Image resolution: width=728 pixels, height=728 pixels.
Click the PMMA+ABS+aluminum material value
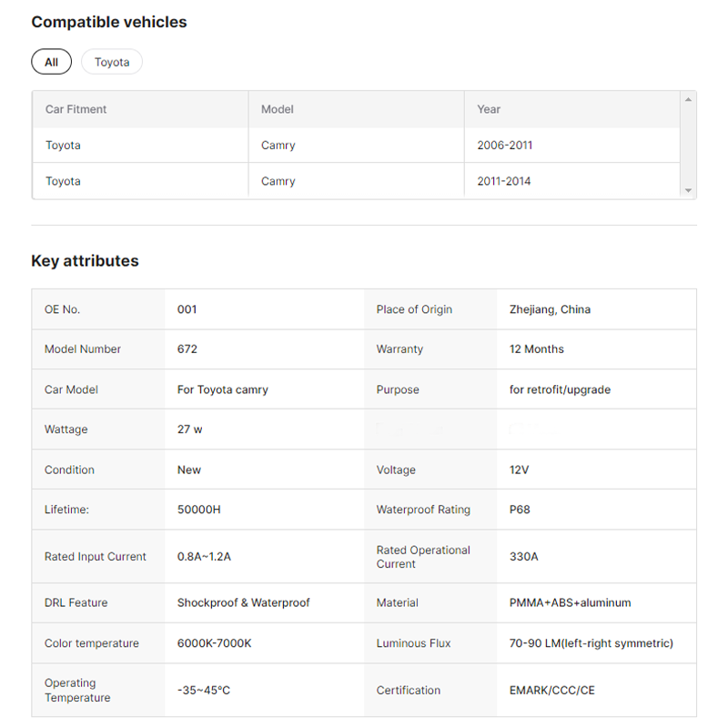(571, 602)
